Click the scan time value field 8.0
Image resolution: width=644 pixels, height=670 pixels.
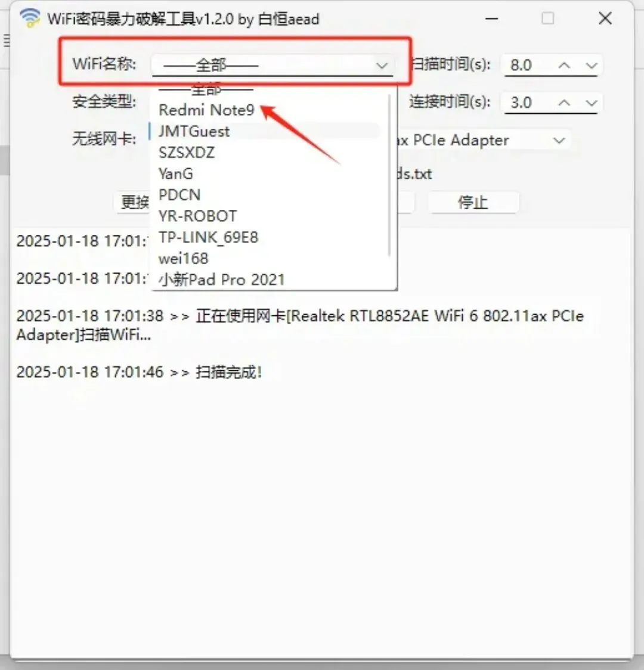click(x=529, y=66)
